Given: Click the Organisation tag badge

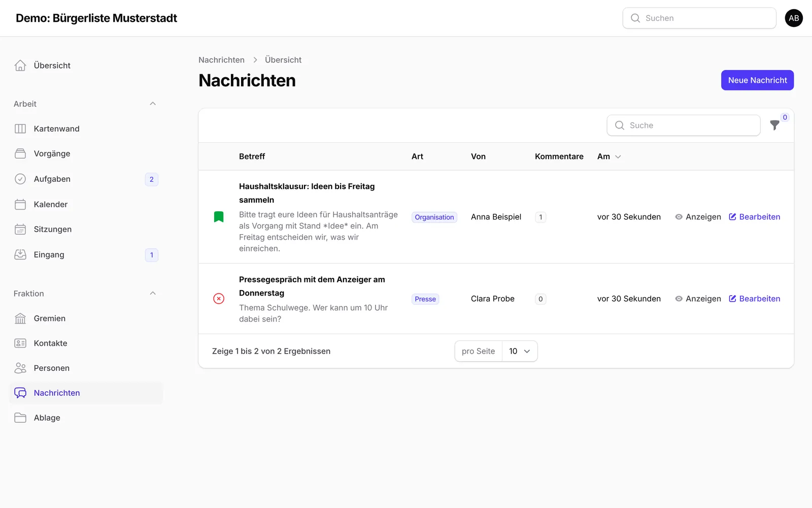Looking at the screenshot, I should point(434,217).
